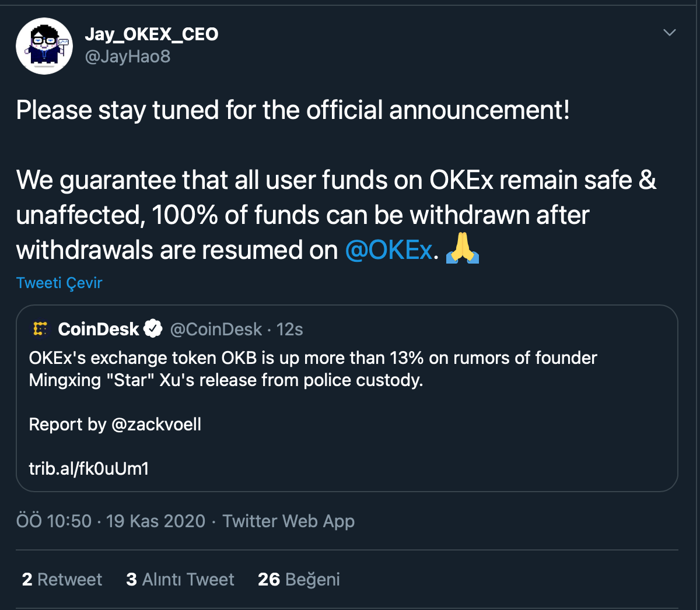700x610 pixels.
Task: Click the @JayHao8 handle
Action: click(128, 57)
